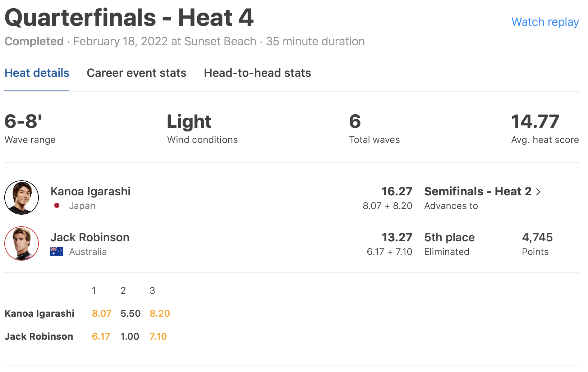
Task: Open Career event stats tab
Action: coord(137,73)
